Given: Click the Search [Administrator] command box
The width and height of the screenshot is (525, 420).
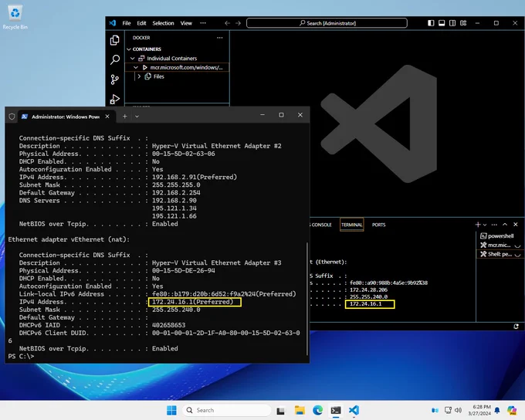Looking at the screenshot, I should [327, 23].
